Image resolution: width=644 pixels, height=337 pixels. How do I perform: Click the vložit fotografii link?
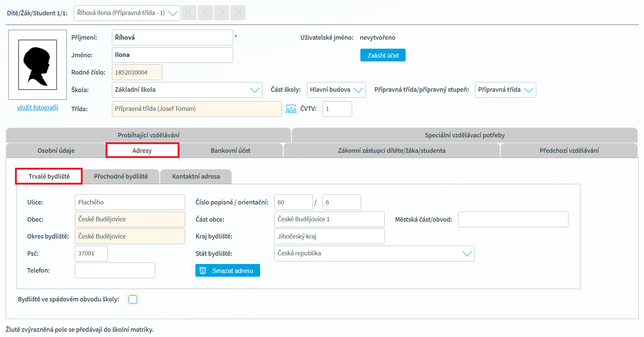[37, 107]
